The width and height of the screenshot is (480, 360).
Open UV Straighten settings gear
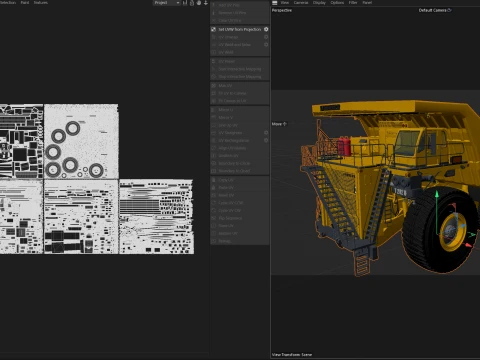point(266,133)
